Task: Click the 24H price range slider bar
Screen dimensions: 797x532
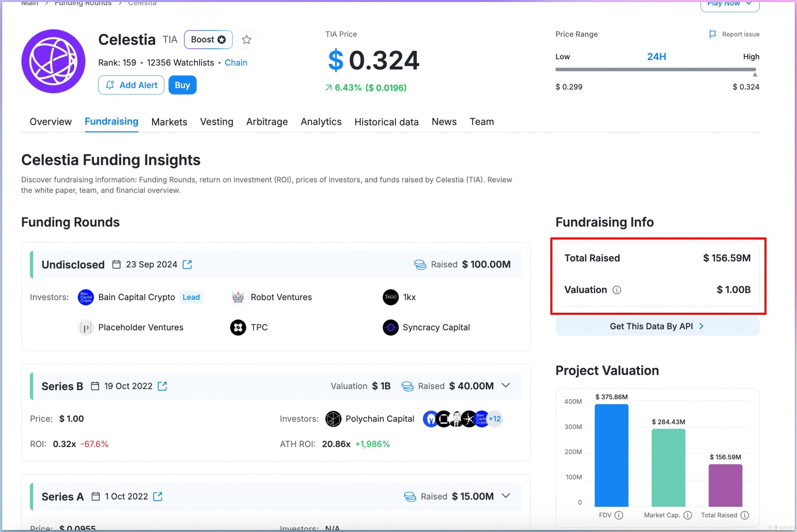Action: [x=655, y=70]
